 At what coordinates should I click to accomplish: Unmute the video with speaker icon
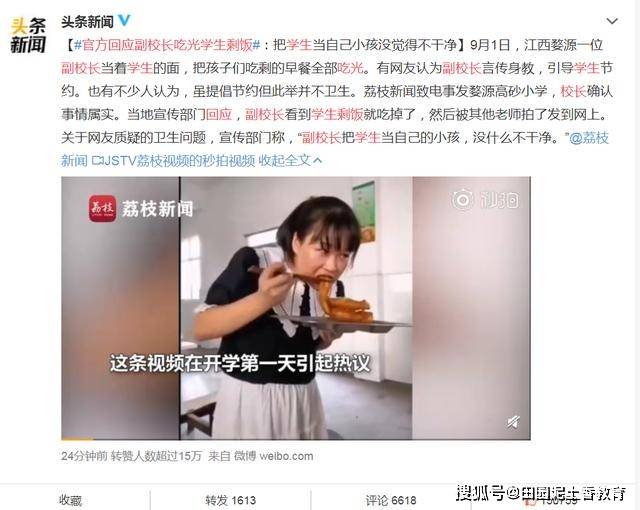(513, 421)
